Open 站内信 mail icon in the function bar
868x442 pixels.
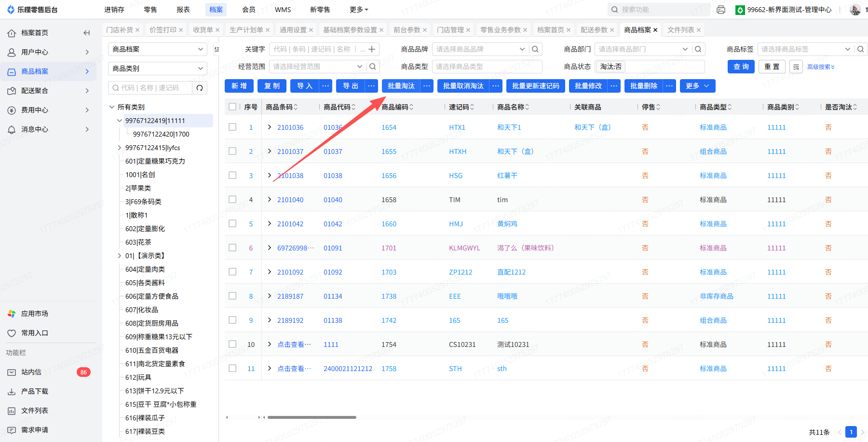[12, 372]
